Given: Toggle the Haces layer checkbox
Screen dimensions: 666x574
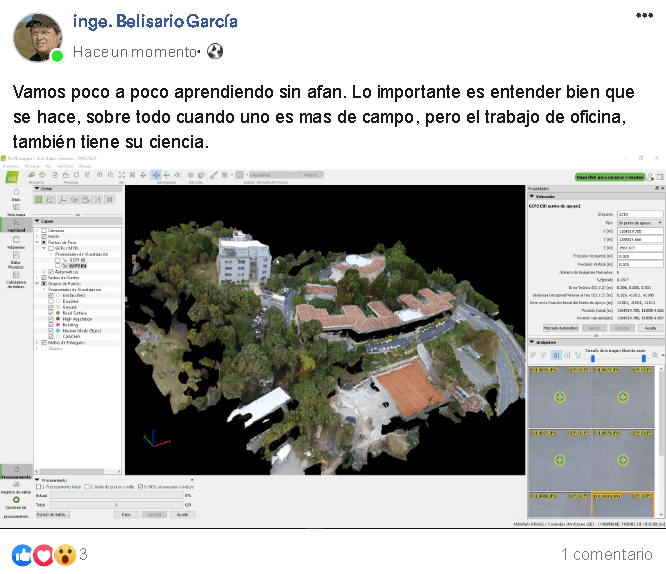Looking at the screenshot, I should click(44, 236).
